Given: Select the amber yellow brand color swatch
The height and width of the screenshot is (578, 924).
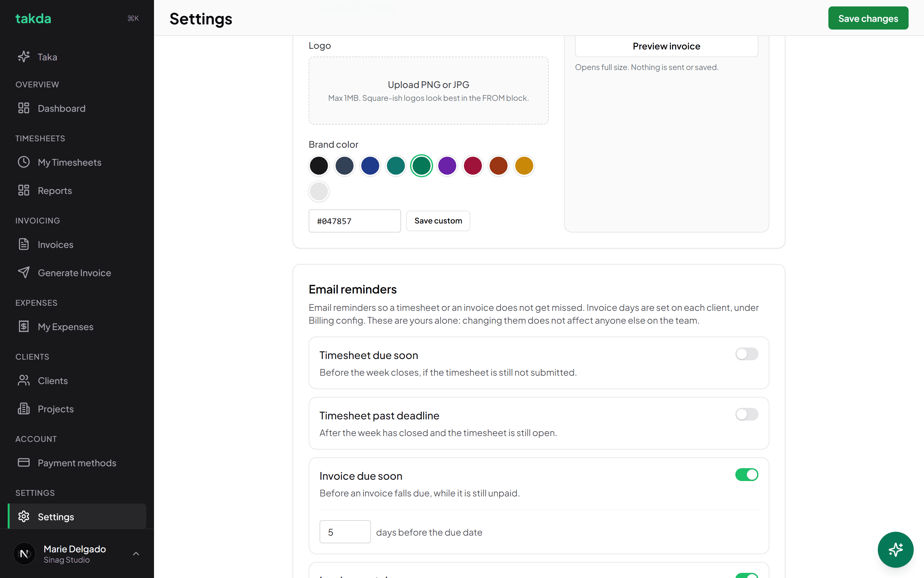Looking at the screenshot, I should tap(524, 165).
